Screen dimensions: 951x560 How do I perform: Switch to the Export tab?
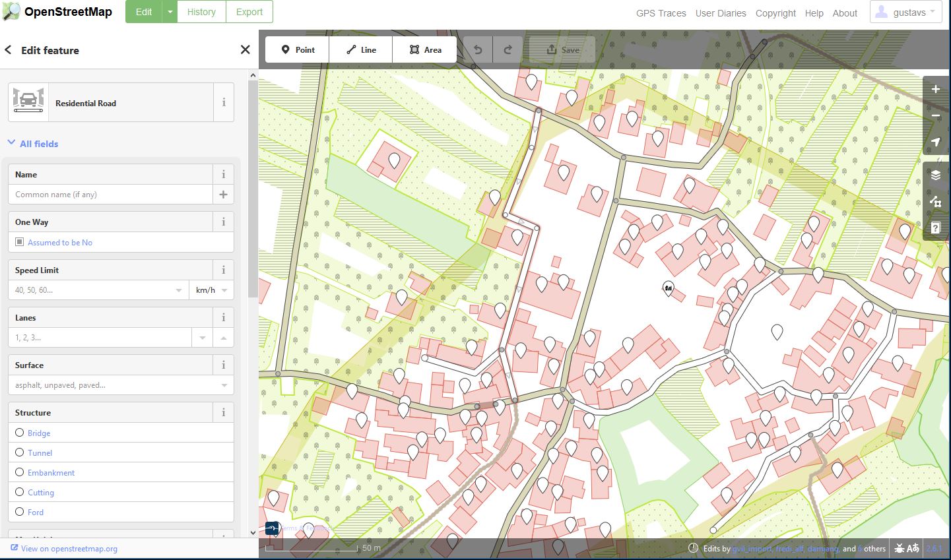pos(249,12)
